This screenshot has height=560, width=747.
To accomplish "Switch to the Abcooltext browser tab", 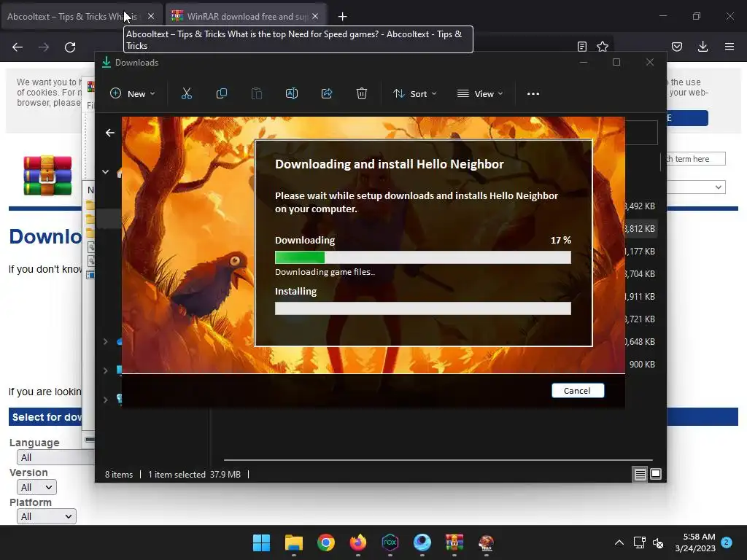I will 71,17.
